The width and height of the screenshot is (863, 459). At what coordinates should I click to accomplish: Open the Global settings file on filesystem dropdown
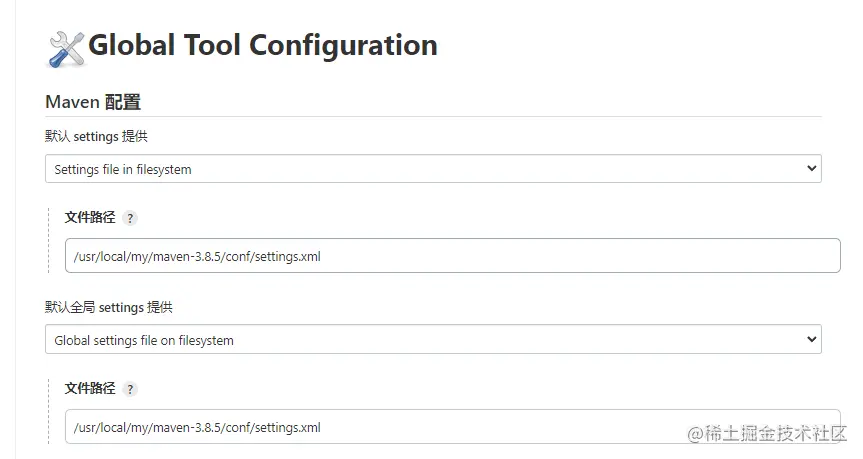click(x=432, y=340)
